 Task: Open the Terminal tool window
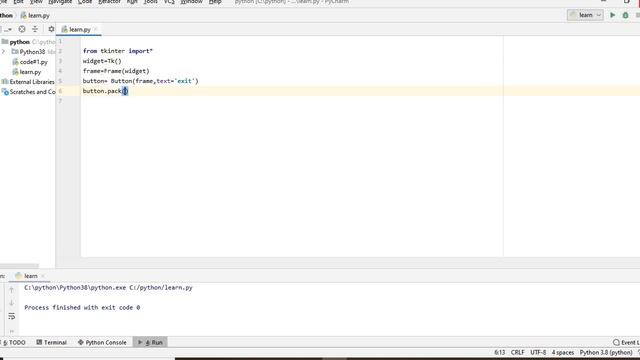click(x=51, y=342)
